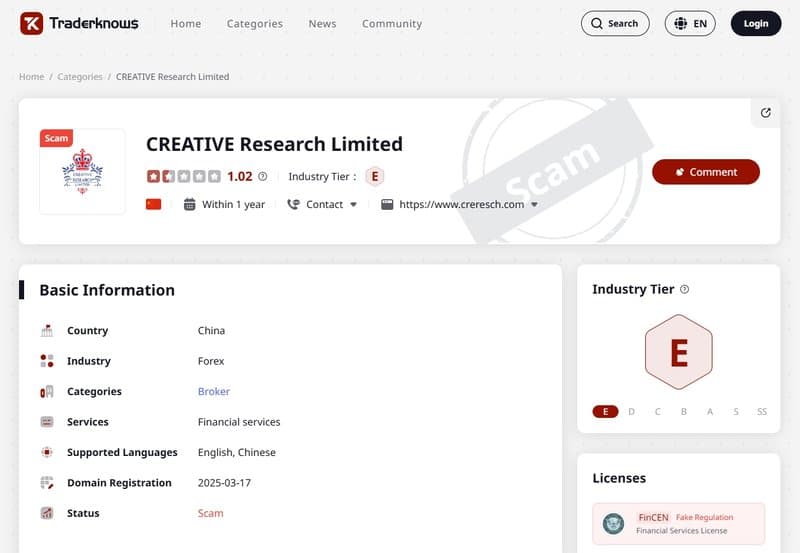Screen dimensions: 800x553
Task: Open the Community menu item
Action: [x=392, y=23]
